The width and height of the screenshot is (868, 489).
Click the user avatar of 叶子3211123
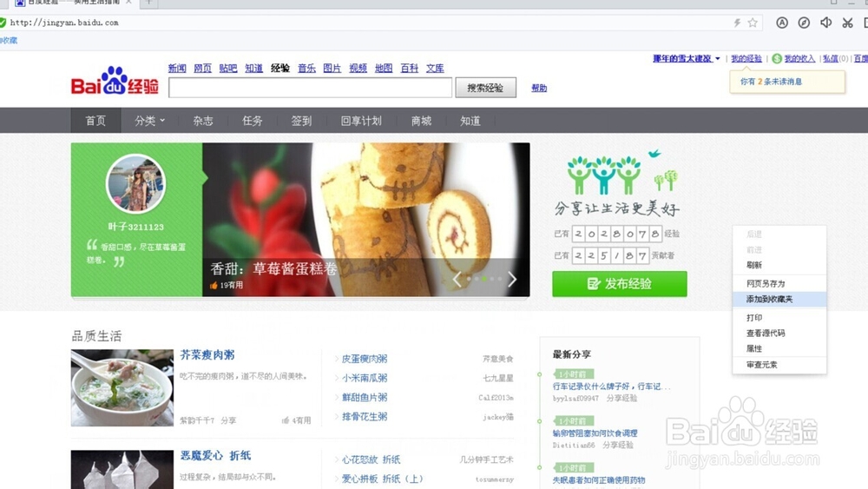pos(135,184)
